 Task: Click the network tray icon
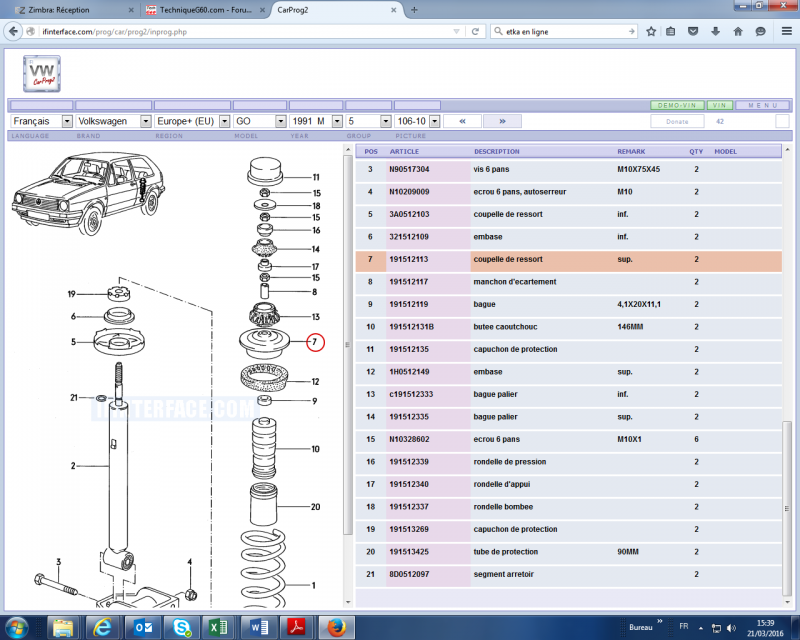pos(716,628)
